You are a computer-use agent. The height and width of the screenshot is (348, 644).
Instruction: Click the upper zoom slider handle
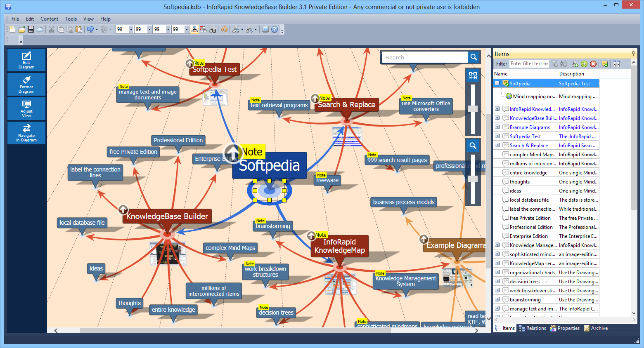[x=473, y=109]
